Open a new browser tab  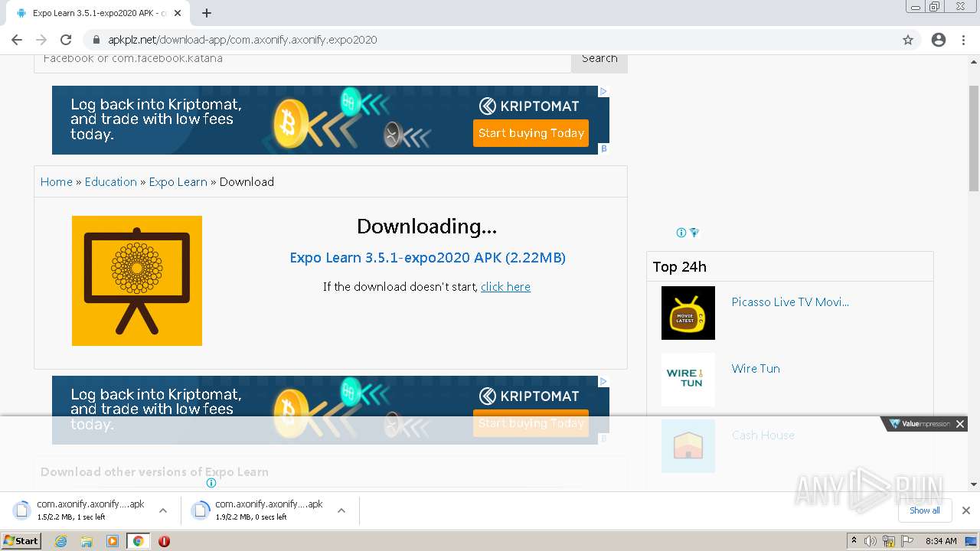click(x=207, y=13)
